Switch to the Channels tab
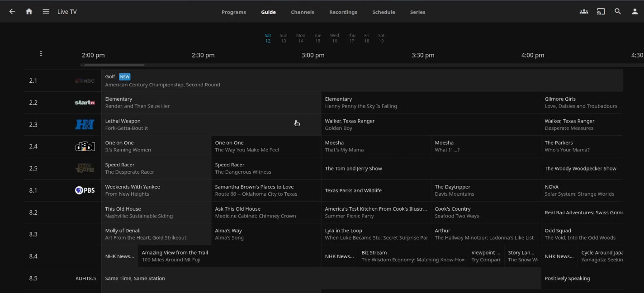The image size is (644, 293). 303,12
